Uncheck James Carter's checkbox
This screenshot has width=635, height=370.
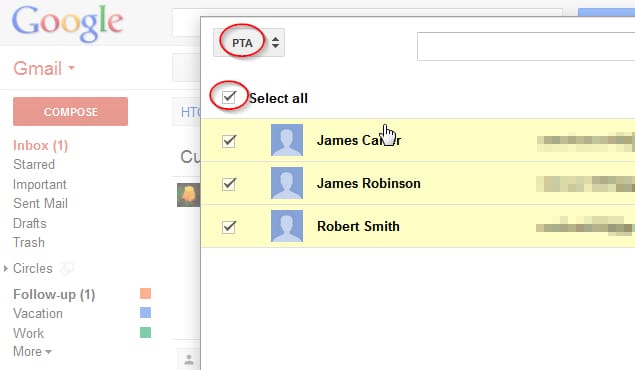coord(229,141)
